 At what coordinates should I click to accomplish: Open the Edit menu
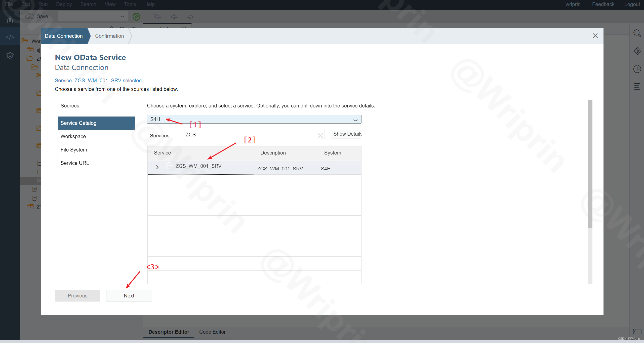[26, 4]
